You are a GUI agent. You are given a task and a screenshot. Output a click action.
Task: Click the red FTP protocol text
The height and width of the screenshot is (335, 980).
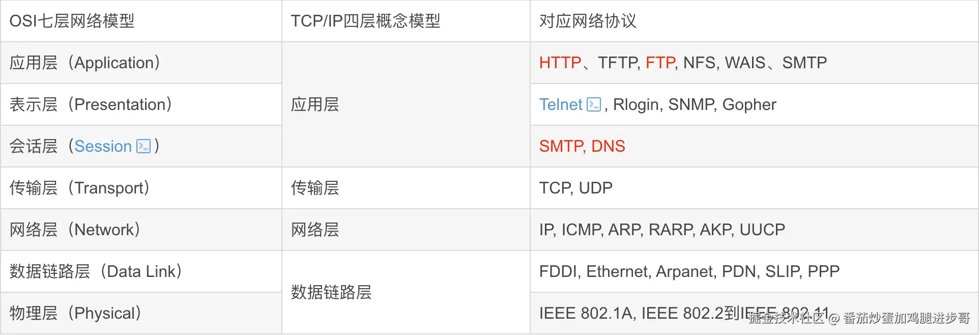[660, 63]
